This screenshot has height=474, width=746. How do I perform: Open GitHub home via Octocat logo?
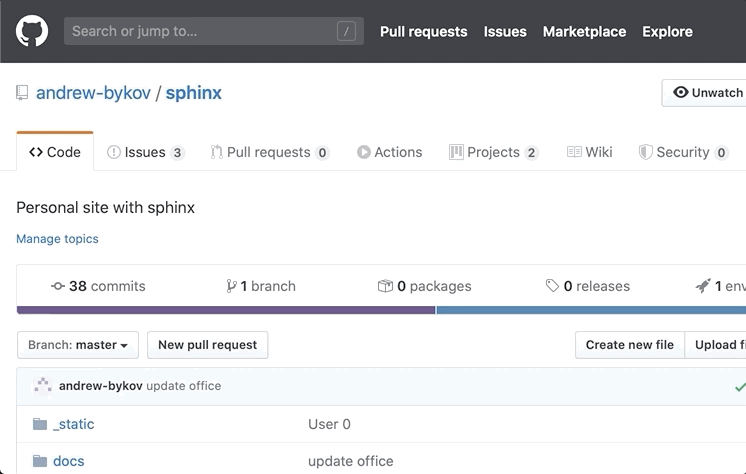coord(32,31)
